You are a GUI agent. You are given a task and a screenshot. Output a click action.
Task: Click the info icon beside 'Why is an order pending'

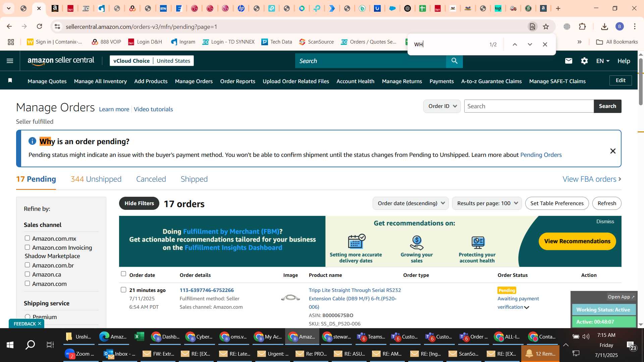coord(32,141)
